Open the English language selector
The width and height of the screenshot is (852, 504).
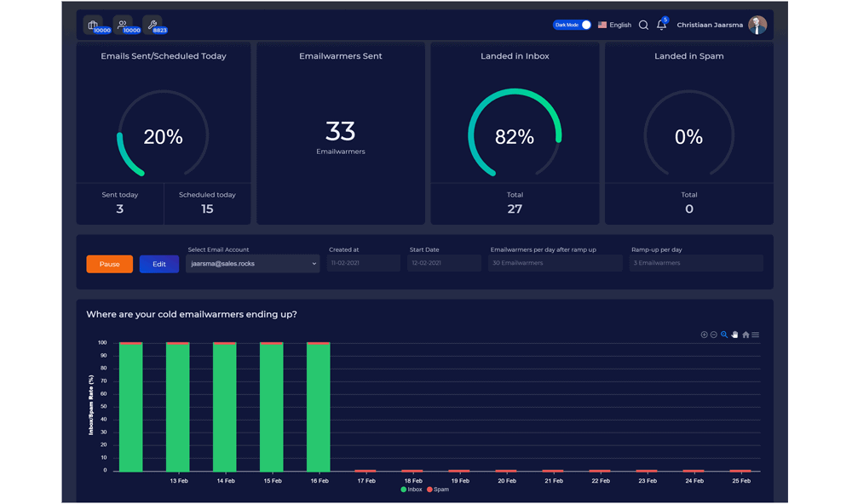614,26
